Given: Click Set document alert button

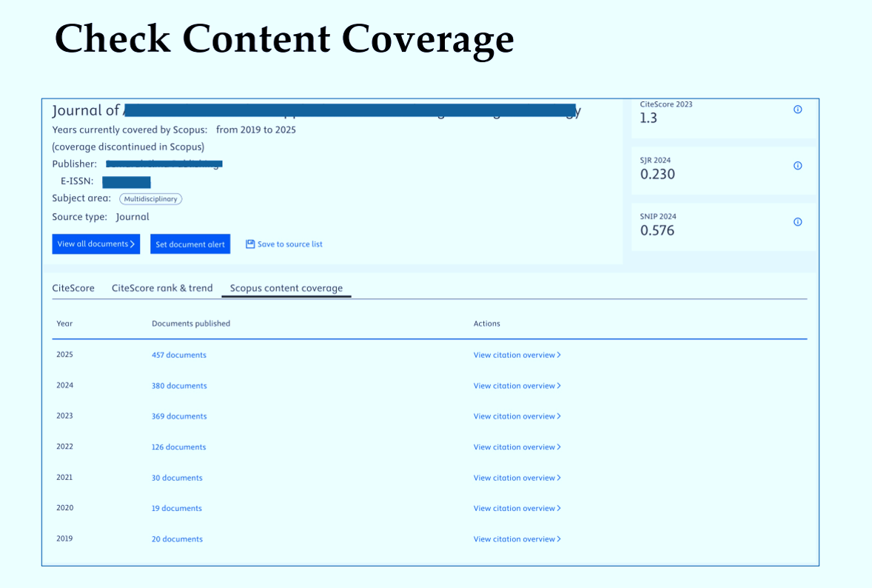Looking at the screenshot, I should click(x=190, y=244).
